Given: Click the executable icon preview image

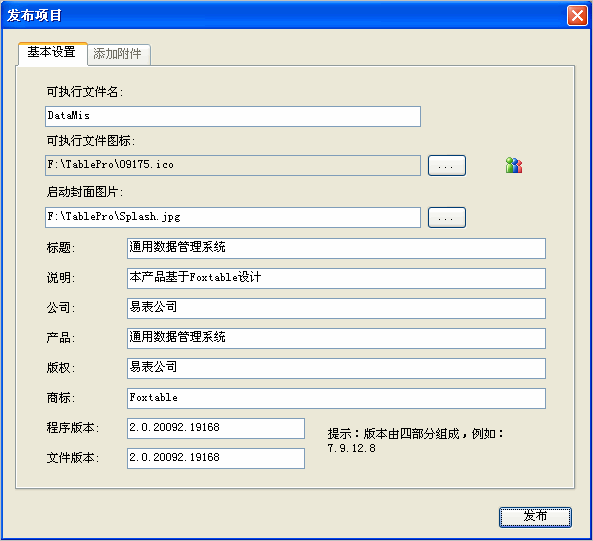Looking at the screenshot, I should pyautogui.click(x=514, y=165).
